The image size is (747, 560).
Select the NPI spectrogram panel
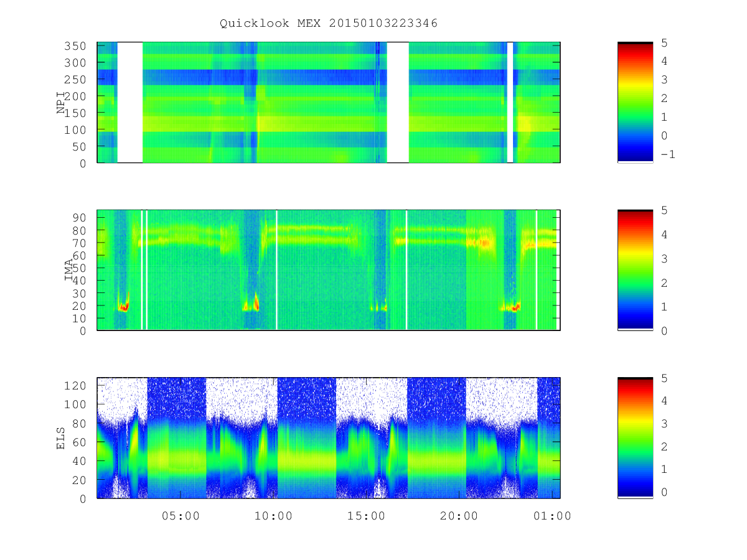tap(329, 102)
